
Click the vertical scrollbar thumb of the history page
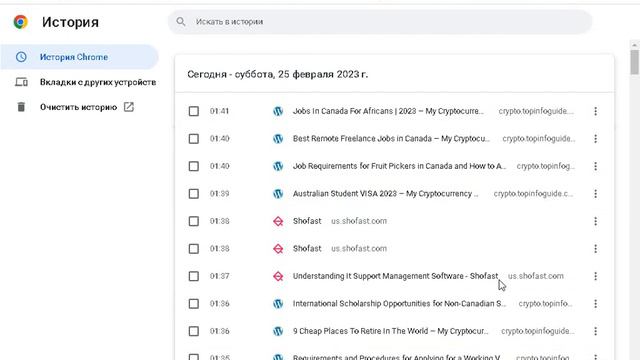634,62
